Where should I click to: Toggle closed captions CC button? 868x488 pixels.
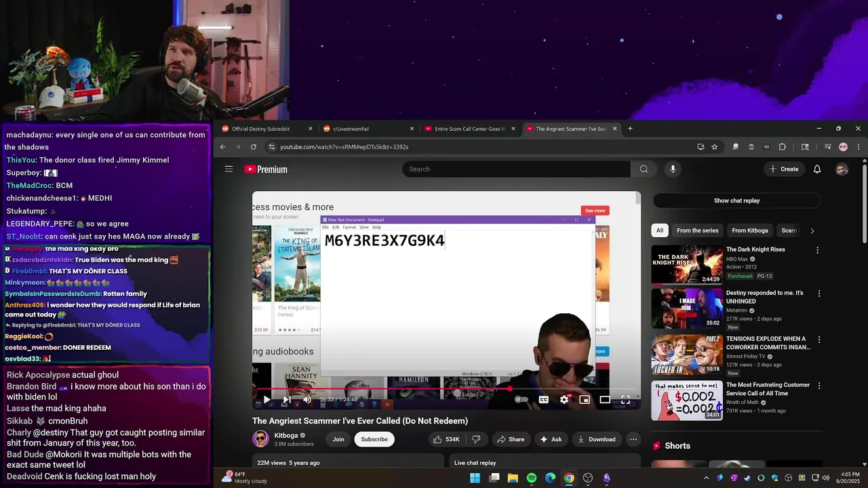coord(543,399)
